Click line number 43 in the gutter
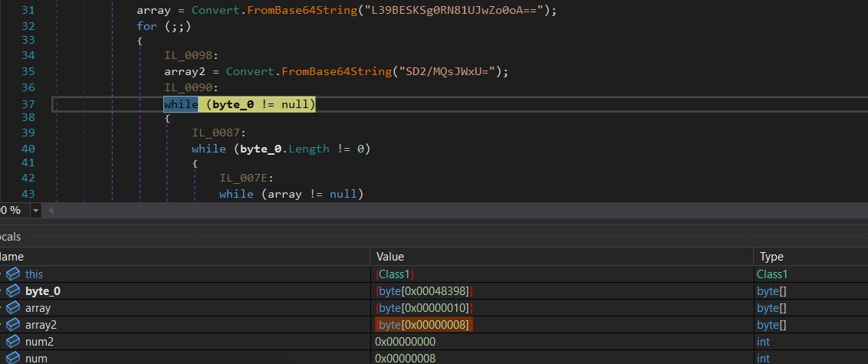 point(28,194)
